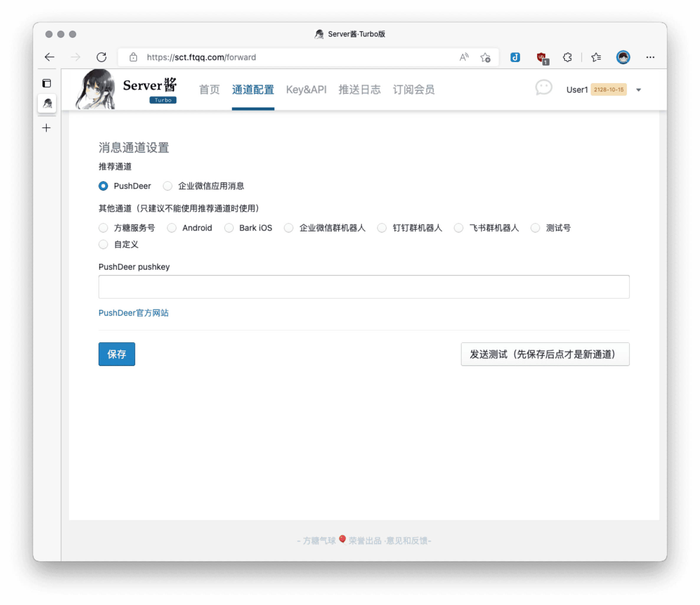Open the favorites list icon

click(596, 57)
